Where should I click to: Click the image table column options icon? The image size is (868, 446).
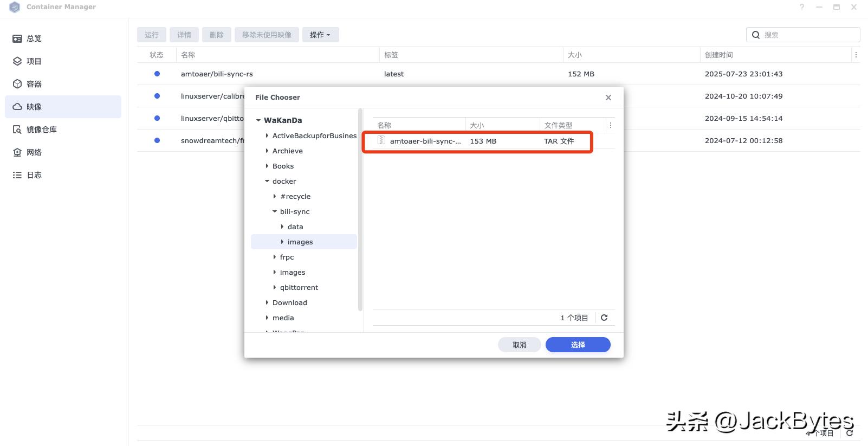point(856,55)
